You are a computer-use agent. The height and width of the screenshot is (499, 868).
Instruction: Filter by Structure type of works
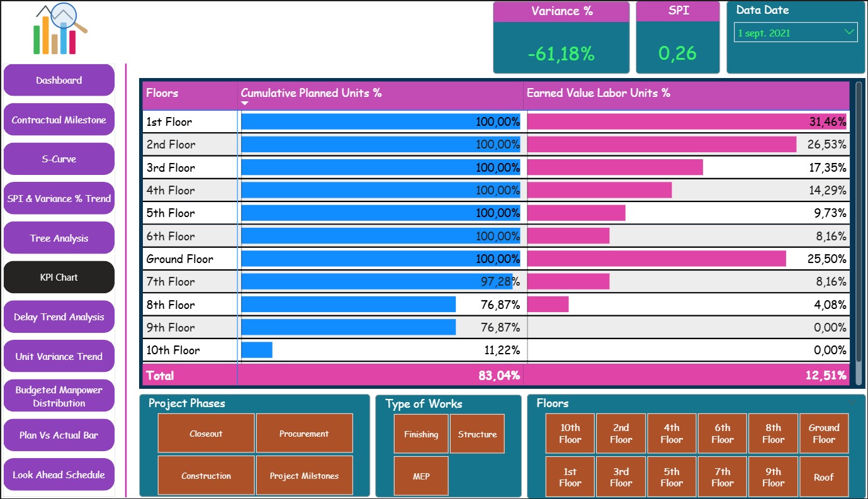[477, 434]
